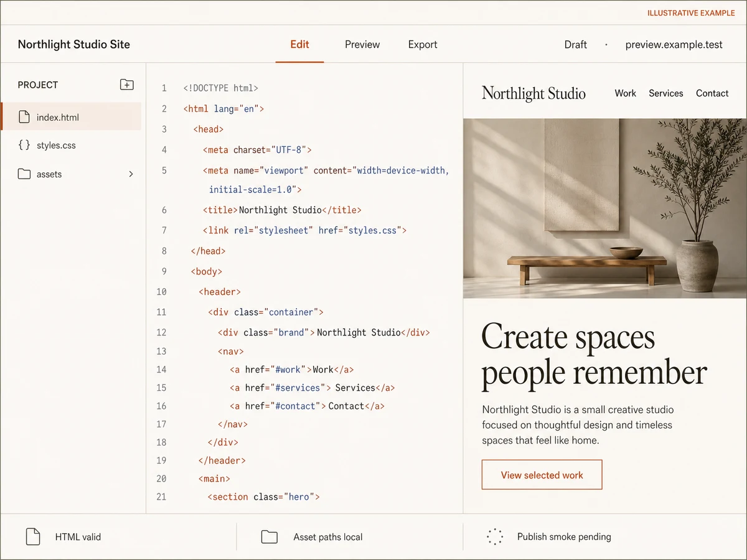Click the hero image in the preview
The width and height of the screenshot is (747, 560).
(x=605, y=208)
